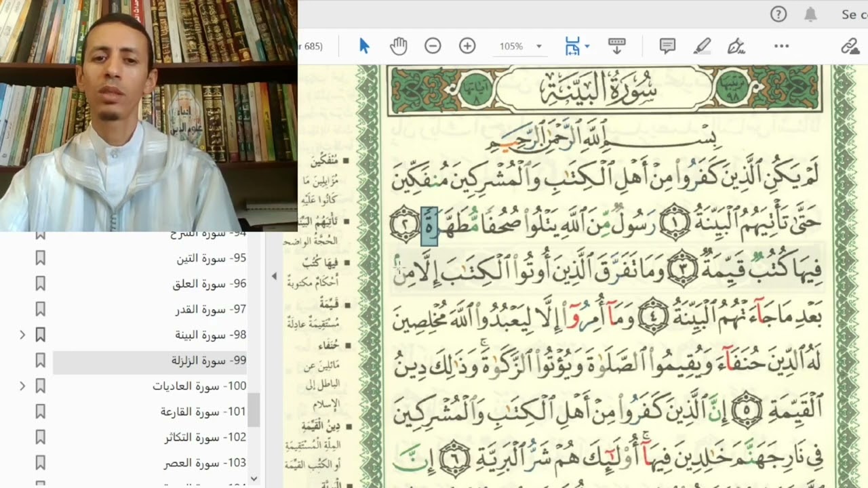The height and width of the screenshot is (488, 868).
Task: Activate the hand pan tool
Action: 398,46
